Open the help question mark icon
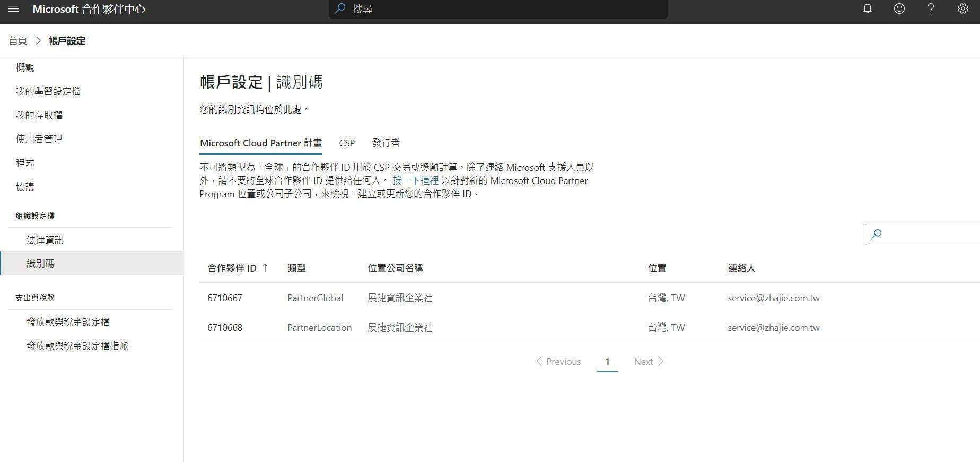 point(931,8)
